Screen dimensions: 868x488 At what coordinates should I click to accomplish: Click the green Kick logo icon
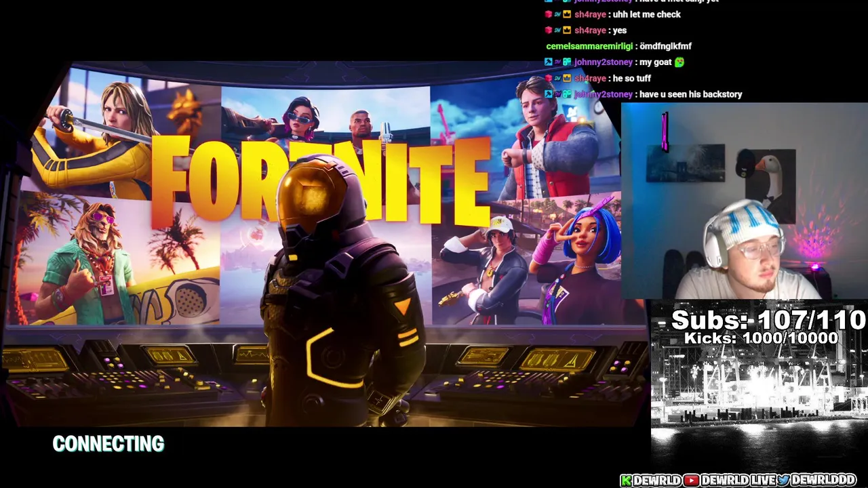pos(627,481)
